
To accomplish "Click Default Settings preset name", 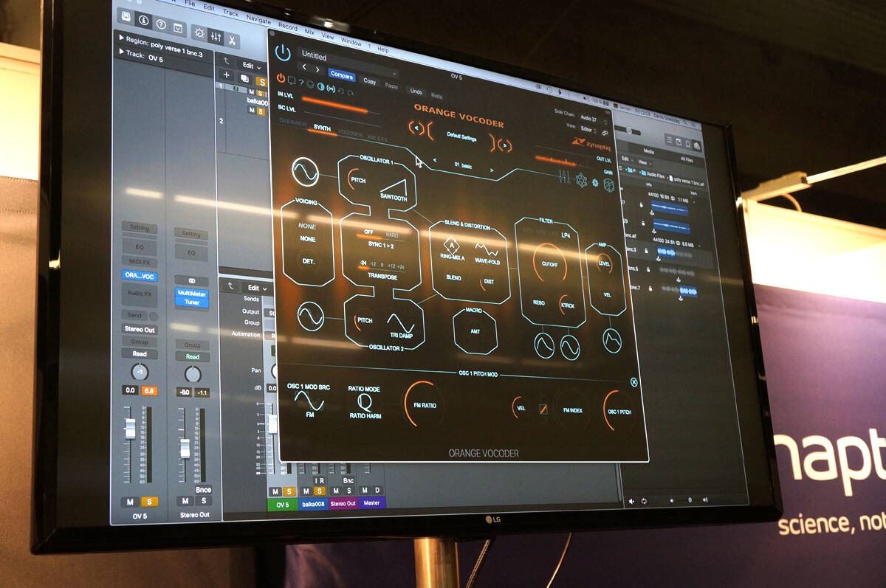I will point(462,137).
